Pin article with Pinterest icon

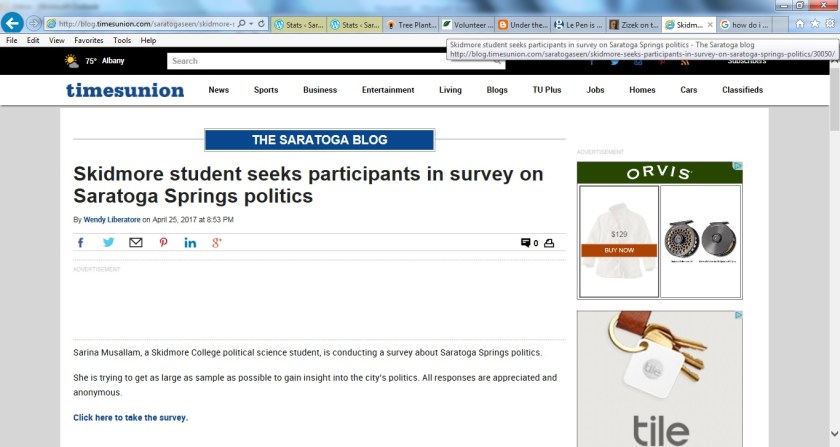coord(163,243)
